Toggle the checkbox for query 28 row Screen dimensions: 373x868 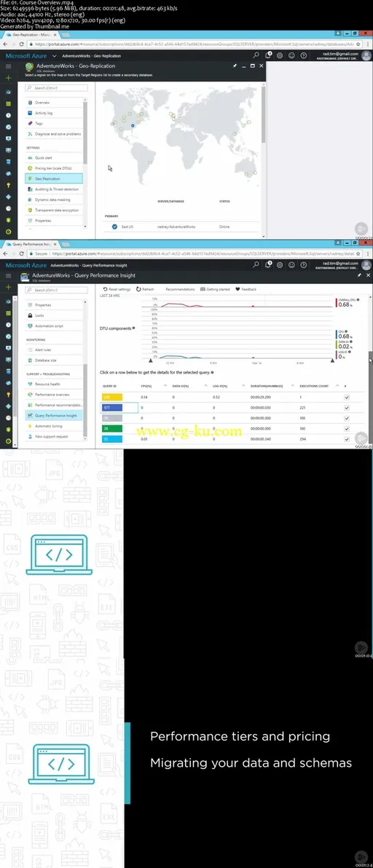click(x=347, y=428)
